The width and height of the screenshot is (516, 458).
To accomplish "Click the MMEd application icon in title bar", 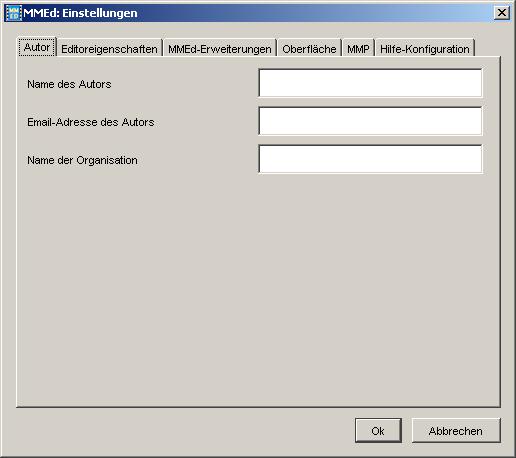I will coord(14,13).
